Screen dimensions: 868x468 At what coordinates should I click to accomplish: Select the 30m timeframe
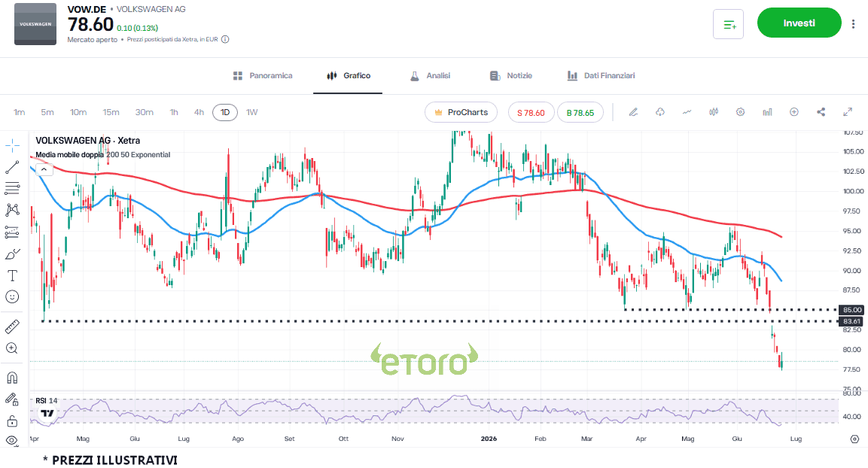145,112
